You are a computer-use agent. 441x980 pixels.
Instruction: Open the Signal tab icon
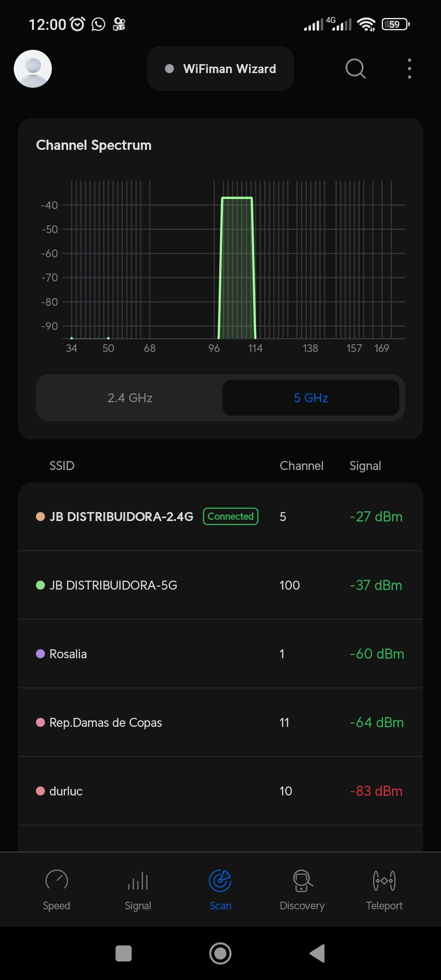coord(138,881)
